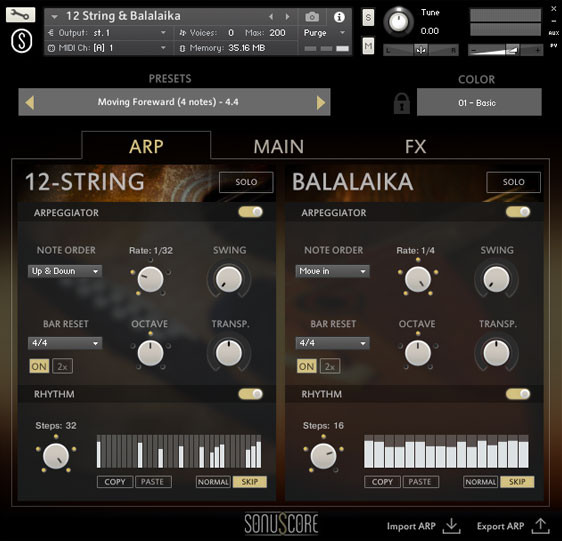
Task: Click the MIDI channel icon
Action: click(51, 48)
